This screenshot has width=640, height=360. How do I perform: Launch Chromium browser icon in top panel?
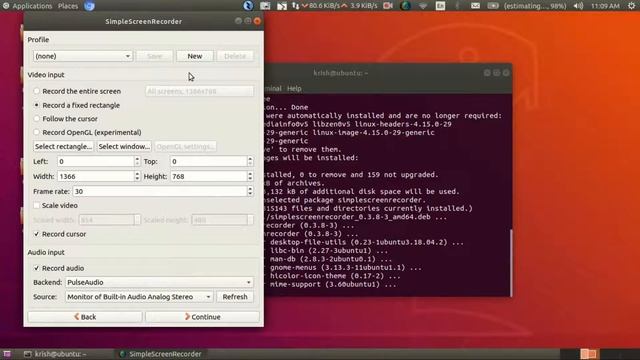(89, 6)
